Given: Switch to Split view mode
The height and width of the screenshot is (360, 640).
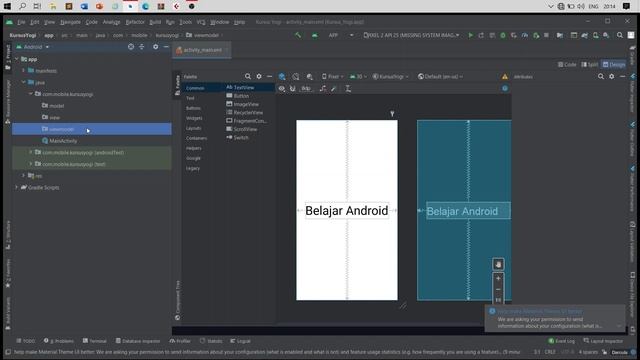Looking at the screenshot, I should click(589, 64).
